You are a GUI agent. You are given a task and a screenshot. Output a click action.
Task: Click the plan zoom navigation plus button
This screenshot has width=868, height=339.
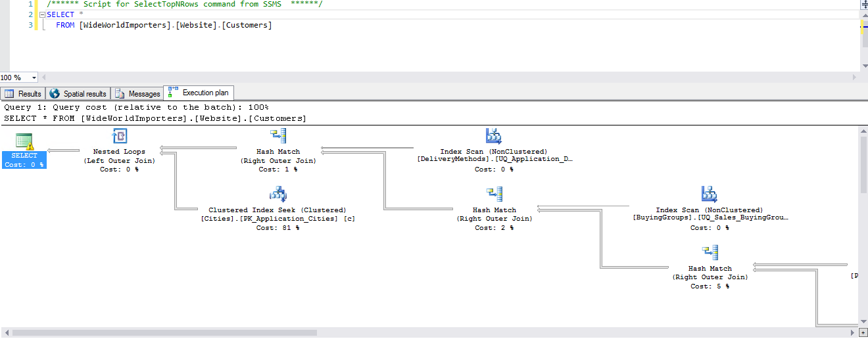863,333
